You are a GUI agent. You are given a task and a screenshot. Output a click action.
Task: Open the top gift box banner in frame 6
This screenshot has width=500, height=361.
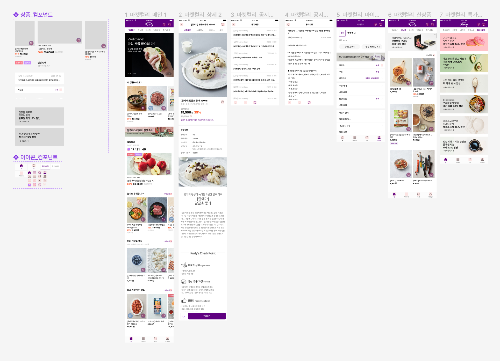[412, 42]
